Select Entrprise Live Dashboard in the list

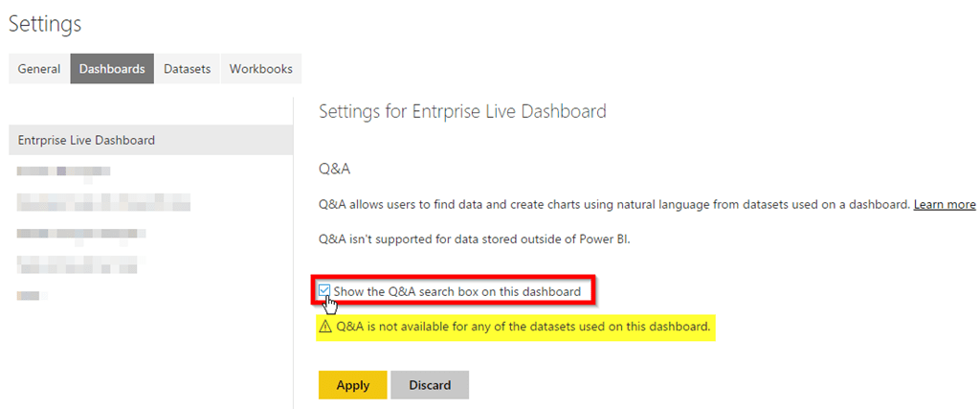[x=86, y=140]
